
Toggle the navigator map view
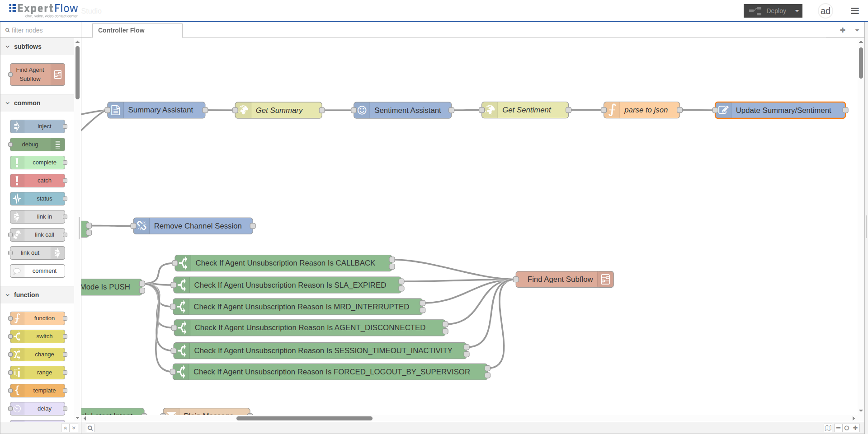click(x=828, y=428)
